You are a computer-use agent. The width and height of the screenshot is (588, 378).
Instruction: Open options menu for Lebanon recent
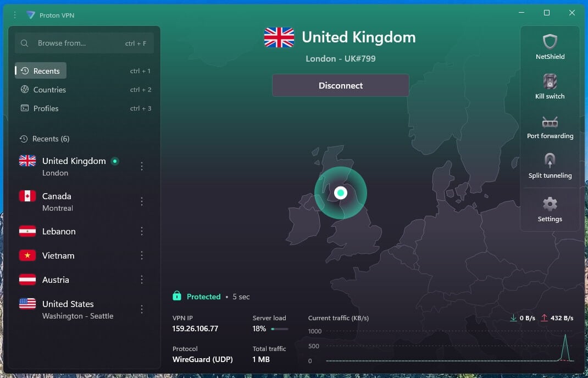click(142, 231)
